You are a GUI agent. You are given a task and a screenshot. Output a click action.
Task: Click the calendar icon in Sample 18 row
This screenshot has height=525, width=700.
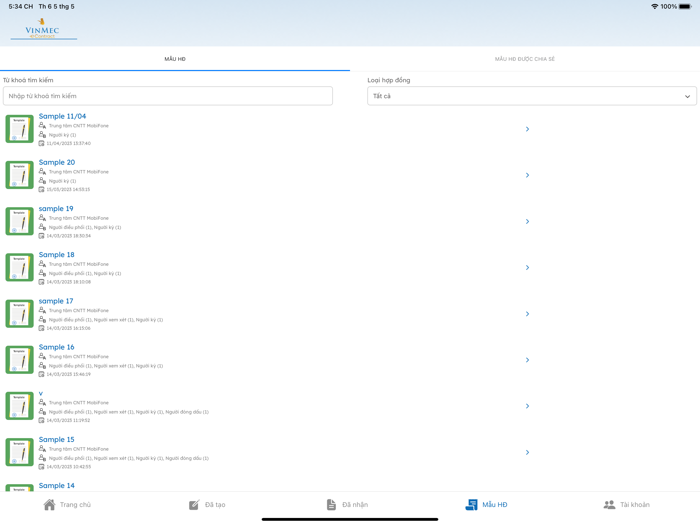point(42,282)
